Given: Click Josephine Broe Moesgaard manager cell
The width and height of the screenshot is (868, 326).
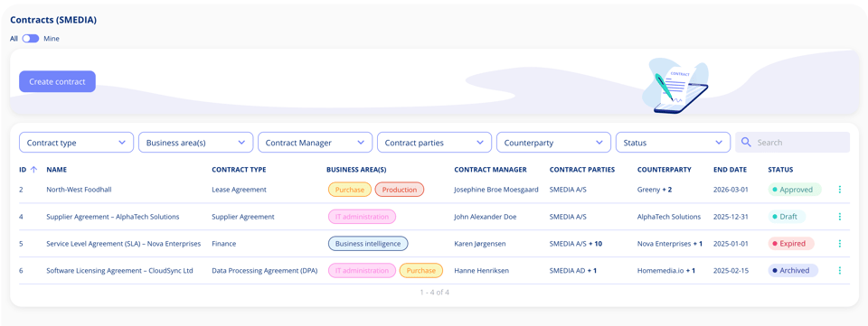Looking at the screenshot, I should click(x=496, y=190).
